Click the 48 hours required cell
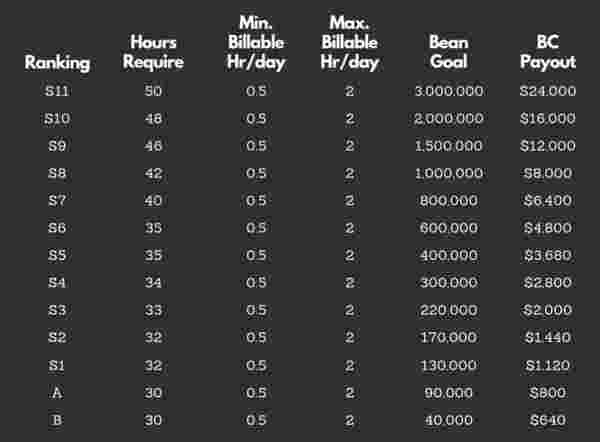 point(155,118)
